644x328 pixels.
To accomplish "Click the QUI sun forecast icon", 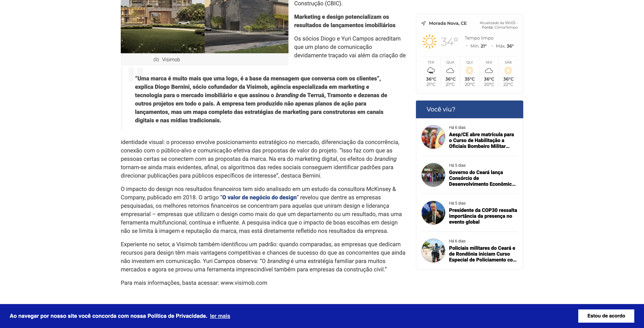I will [470, 71].
